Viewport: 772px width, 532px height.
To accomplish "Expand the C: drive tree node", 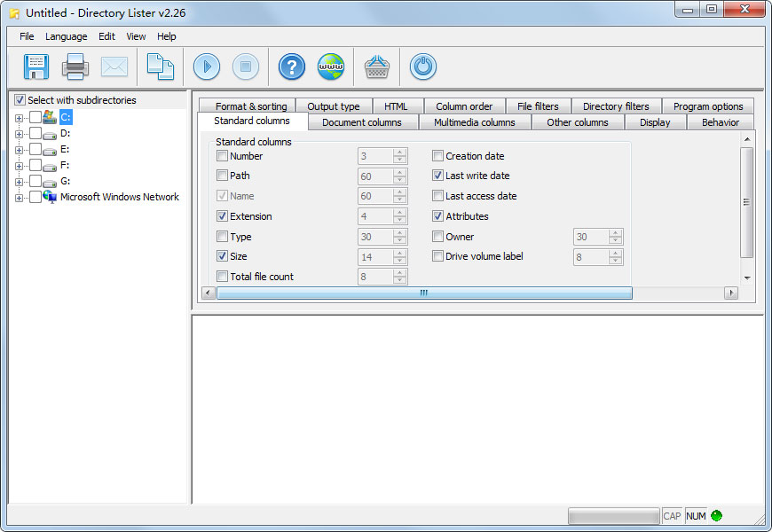I will (x=19, y=118).
